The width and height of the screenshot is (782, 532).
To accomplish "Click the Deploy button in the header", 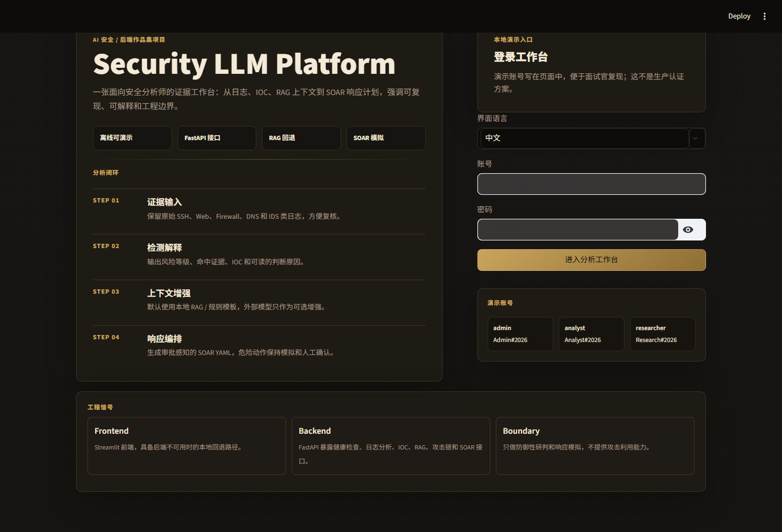I will click(x=739, y=16).
